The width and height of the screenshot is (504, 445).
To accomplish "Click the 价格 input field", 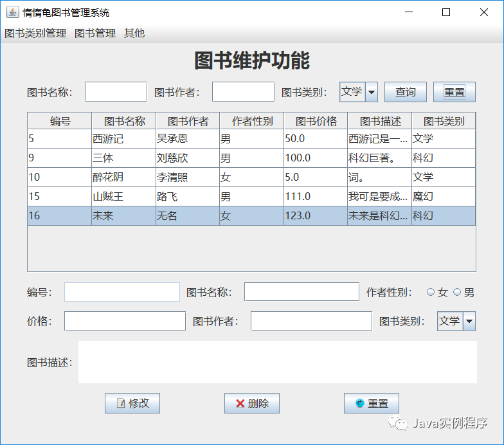I will pyautogui.click(x=125, y=321).
